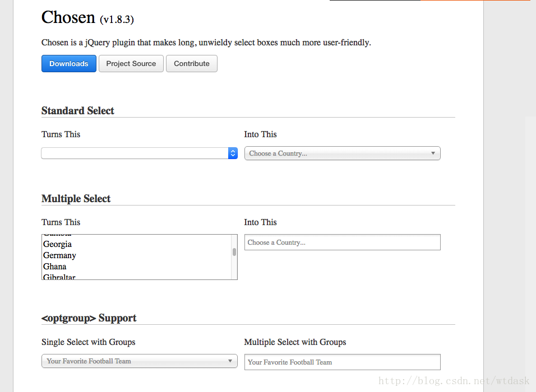Open 'Your Favorite Football Team' single select
This screenshot has height=392, width=536.
pos(139,361)
